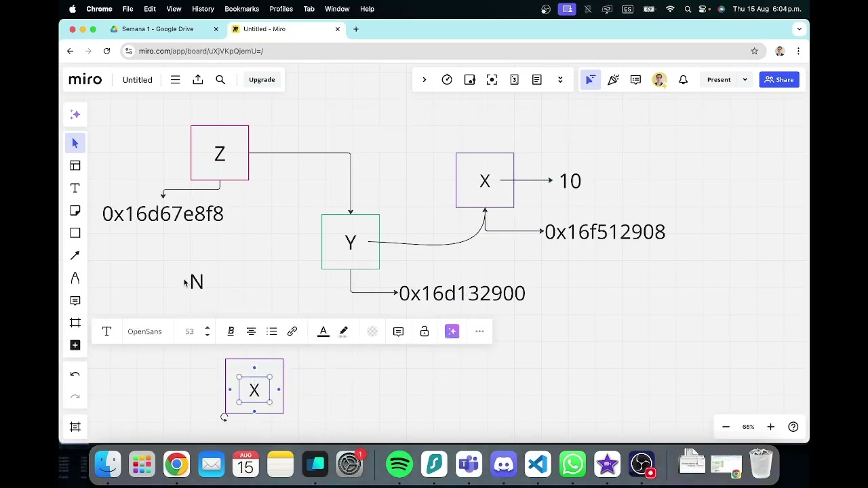Pick the Text tool in left toolbar
The image size is (868, 488).
pos(75,188)
